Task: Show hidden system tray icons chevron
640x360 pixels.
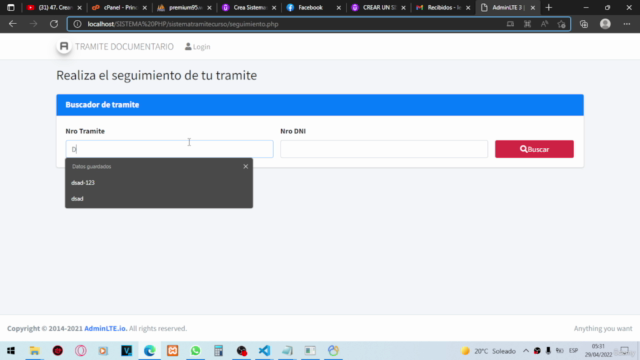Action: tap(526, 351)
